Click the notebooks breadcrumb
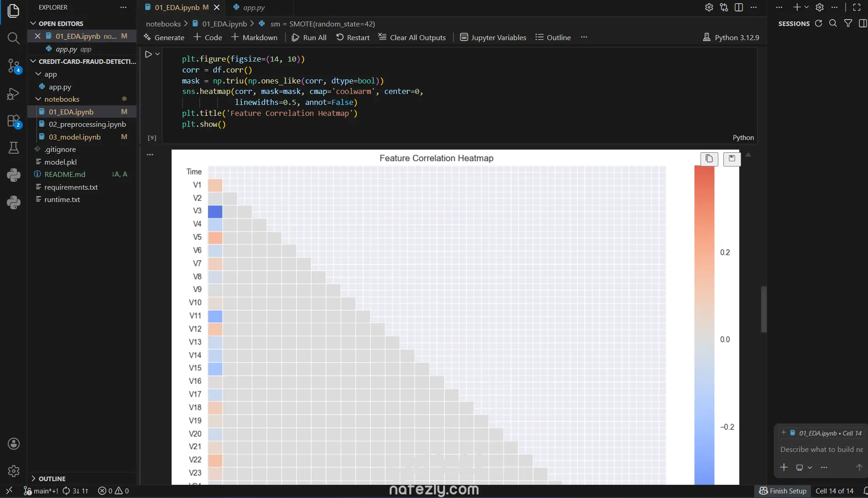This screenshot has height=498, width=868. tap(163, 24)
